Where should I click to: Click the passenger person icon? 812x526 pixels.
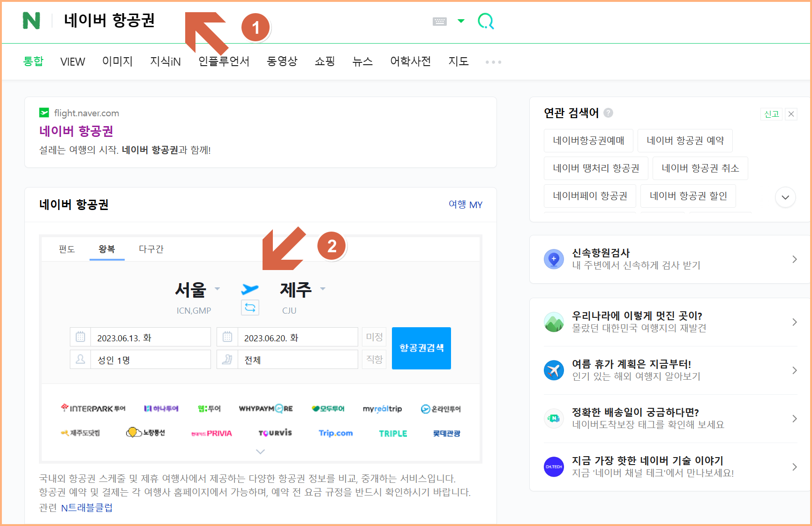point(80,359)
